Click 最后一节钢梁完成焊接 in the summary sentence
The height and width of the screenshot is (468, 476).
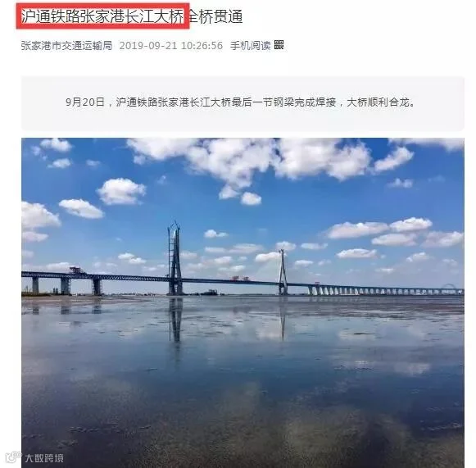click(283, 102)
